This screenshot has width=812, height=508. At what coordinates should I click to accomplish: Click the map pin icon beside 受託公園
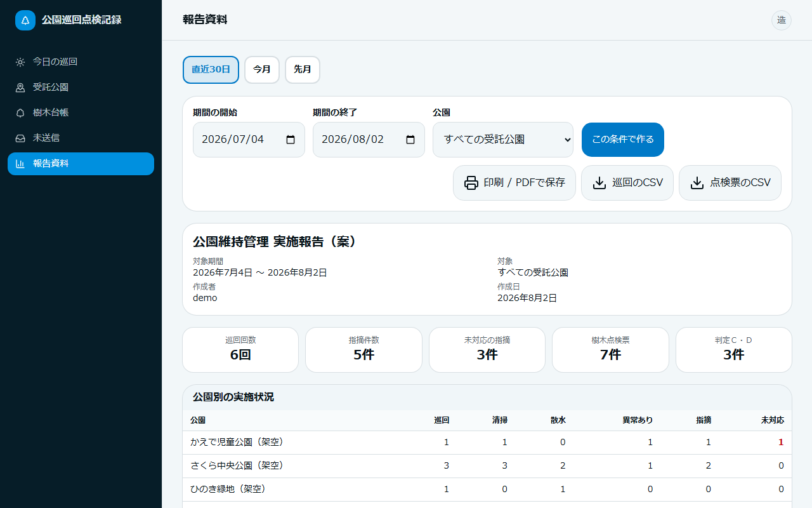click(x=20, y=88)
